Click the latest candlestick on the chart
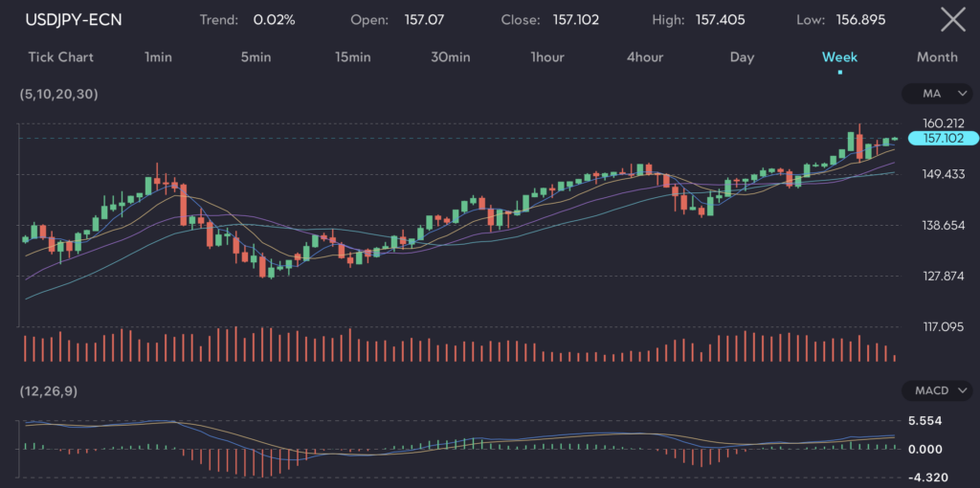Screen dimensions: 980x488 point(895,140)
